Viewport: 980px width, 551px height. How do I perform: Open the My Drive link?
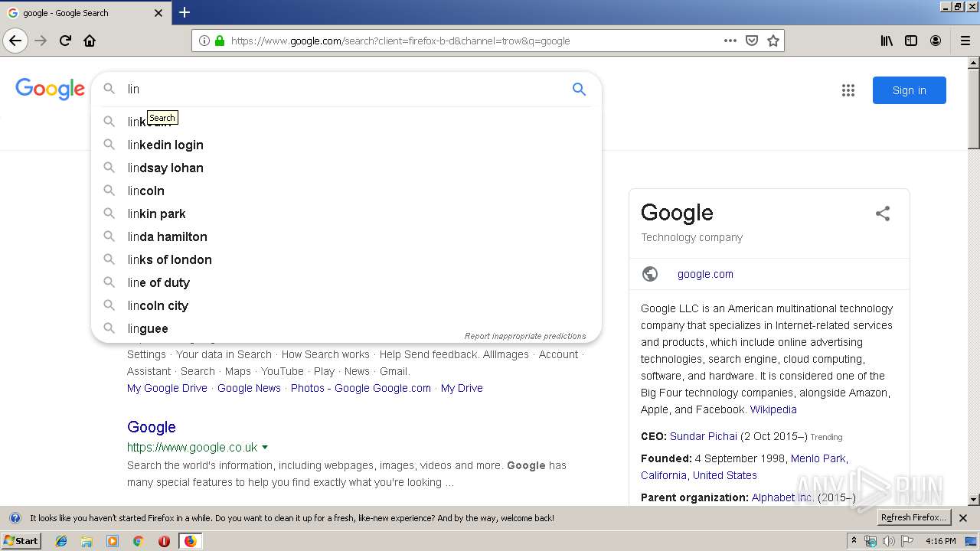[462, 388]
